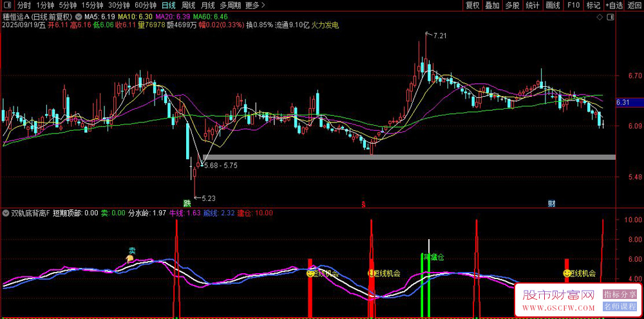The height and width of the screenshot is (319, 644).
Task: Select the 周线 weekly chart tab
Action: pos(188,5)
